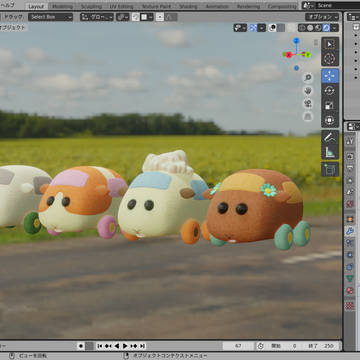Select the Add Cube tool

[x=330, y=169]
